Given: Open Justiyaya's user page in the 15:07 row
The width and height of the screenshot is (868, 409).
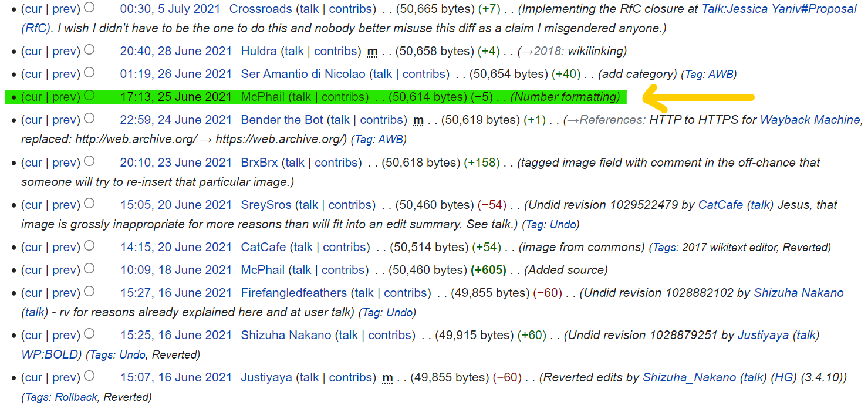Looking at the screenshot, I should 266,378.
